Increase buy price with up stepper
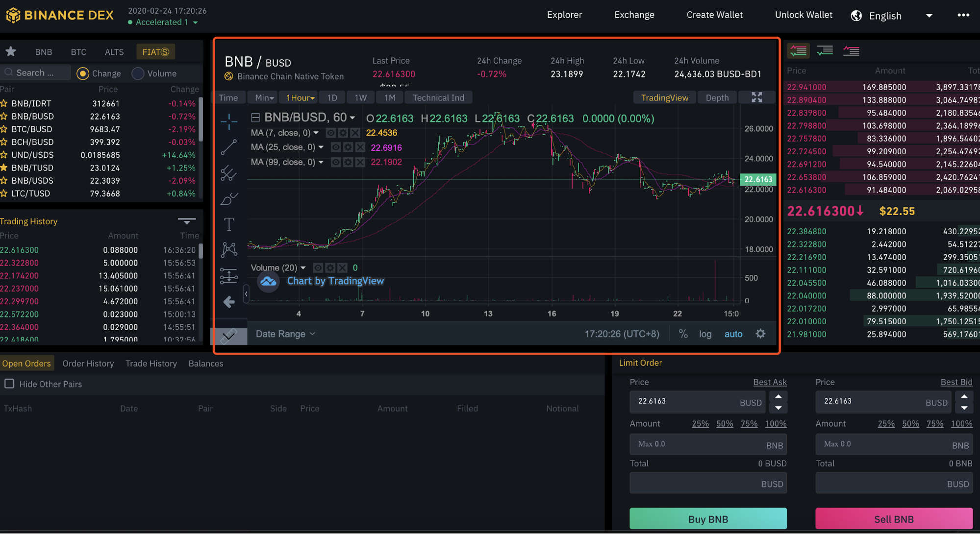Screen dimensions: 980x534 778,396
